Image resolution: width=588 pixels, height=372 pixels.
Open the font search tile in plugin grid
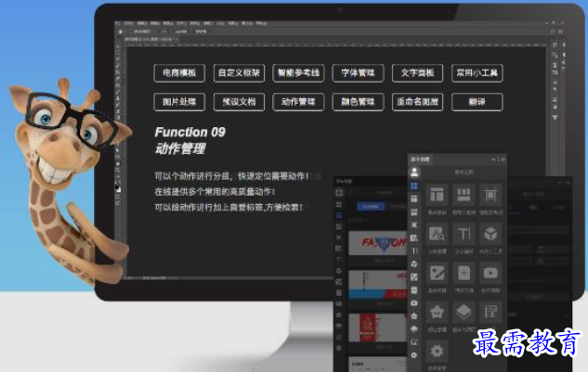[437, 234]
